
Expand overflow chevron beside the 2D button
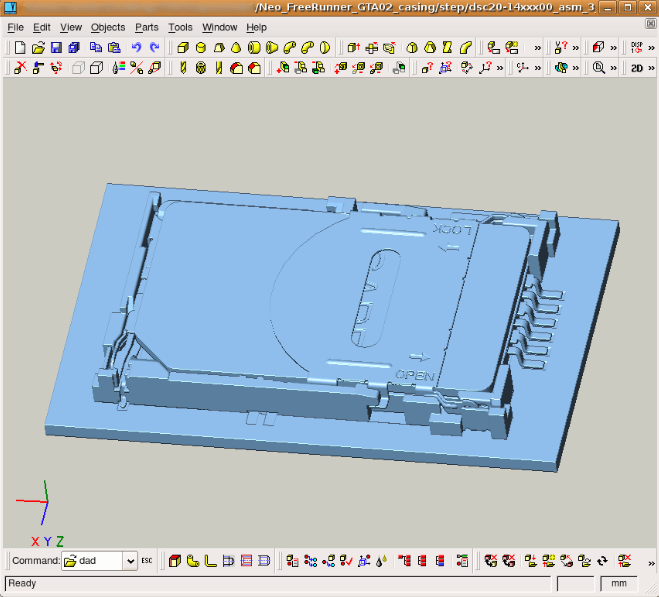click(651, 68)
